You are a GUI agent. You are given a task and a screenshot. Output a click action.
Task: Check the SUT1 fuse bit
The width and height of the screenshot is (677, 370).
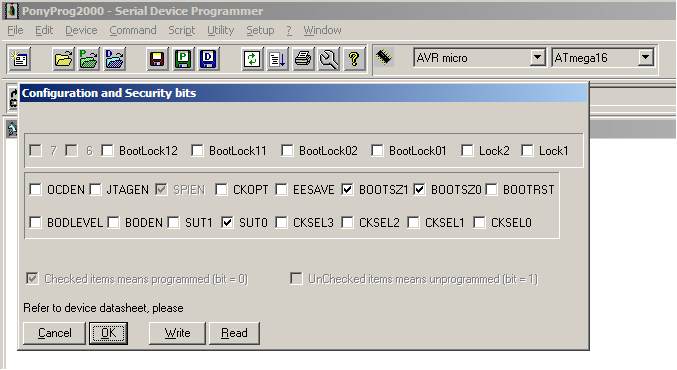point(173,222)
